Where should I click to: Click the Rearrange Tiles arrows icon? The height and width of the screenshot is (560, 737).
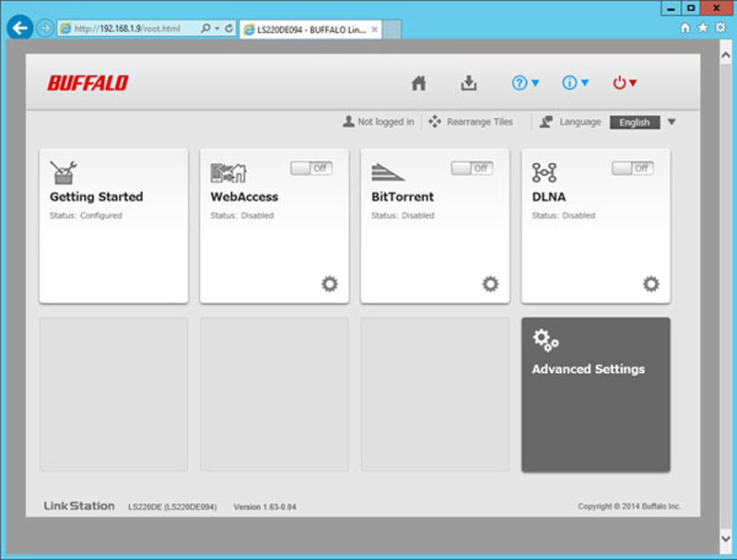pyautogui.click(x=435, y=122)
